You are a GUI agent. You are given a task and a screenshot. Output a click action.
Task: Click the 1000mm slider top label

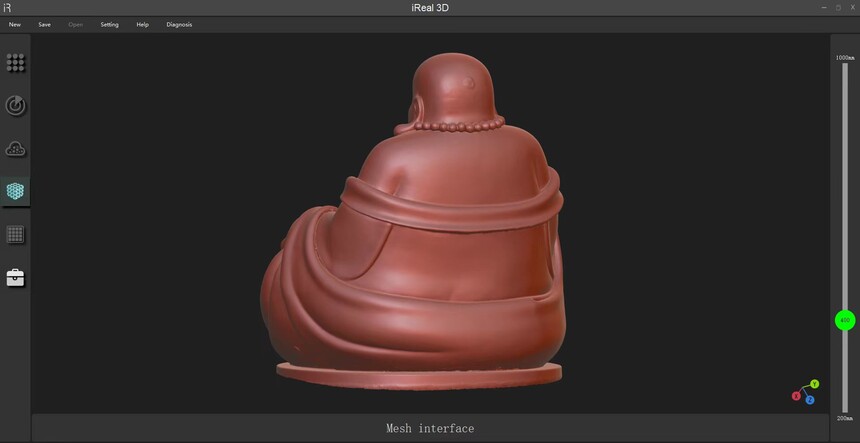pyautogui.click(x=845, y=58)
